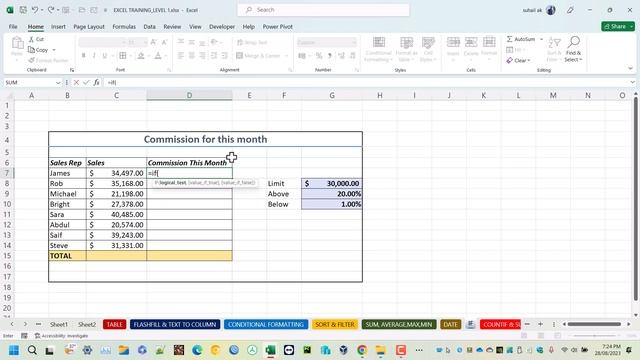Show hidden taskbar apps with ellipsis
Viewport: 640px width, 360px height.
(419, 350)
